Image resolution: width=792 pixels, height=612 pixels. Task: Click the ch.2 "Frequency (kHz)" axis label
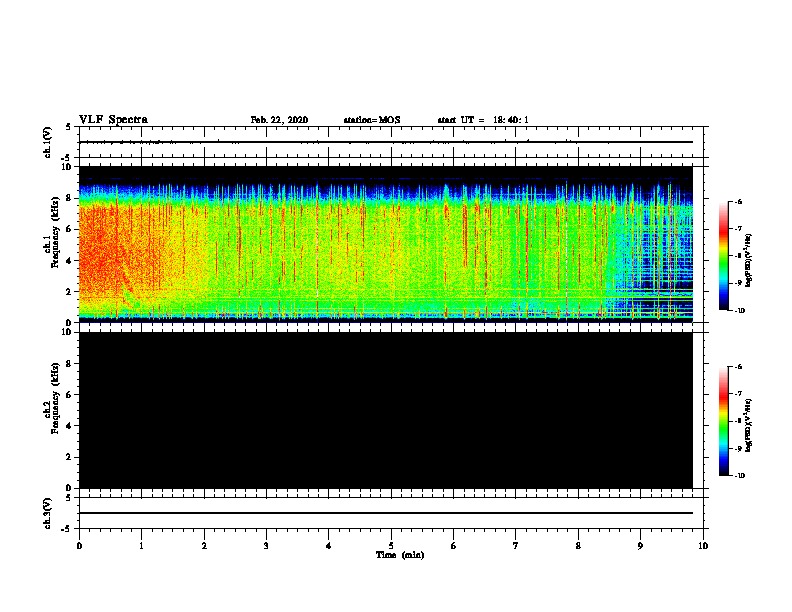click(55, 398)
